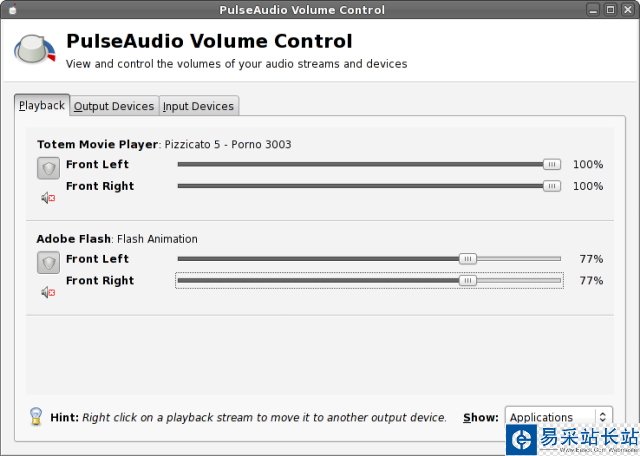
Task: Close the PulseAudio Volume Control window
Action: [626, 9]
